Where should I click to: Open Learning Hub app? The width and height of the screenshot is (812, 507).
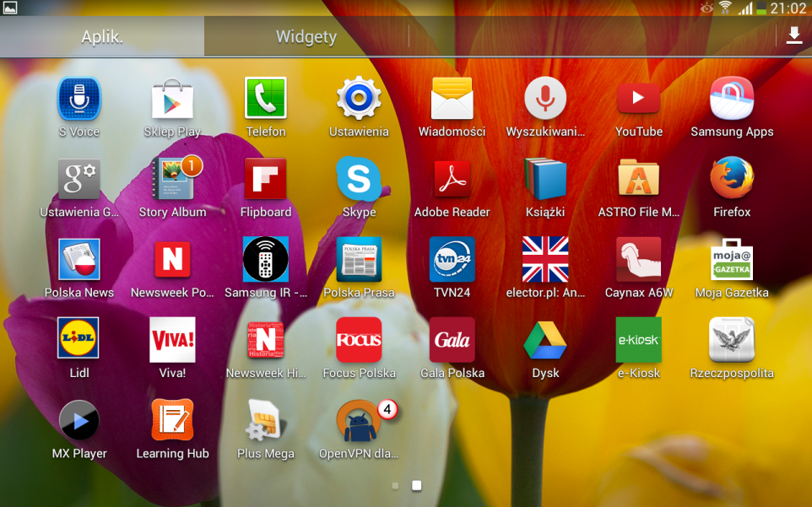click(x=172, y=420)
